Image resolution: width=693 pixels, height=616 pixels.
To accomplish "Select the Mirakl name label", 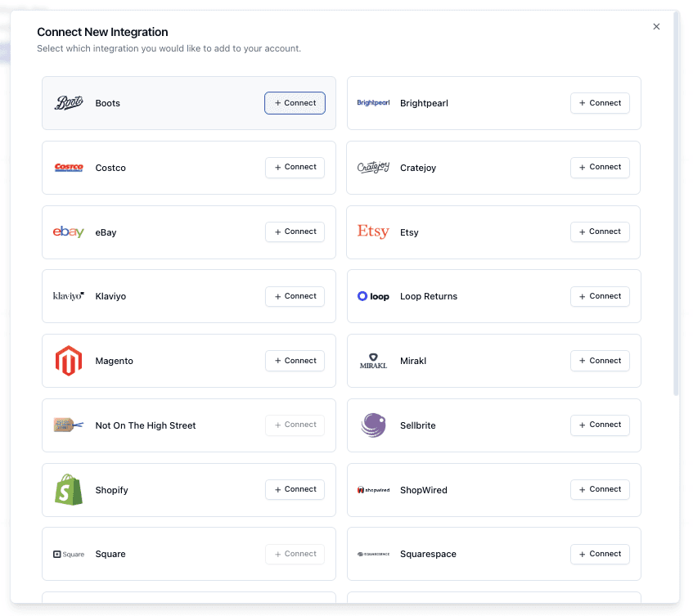I will 413,361.
